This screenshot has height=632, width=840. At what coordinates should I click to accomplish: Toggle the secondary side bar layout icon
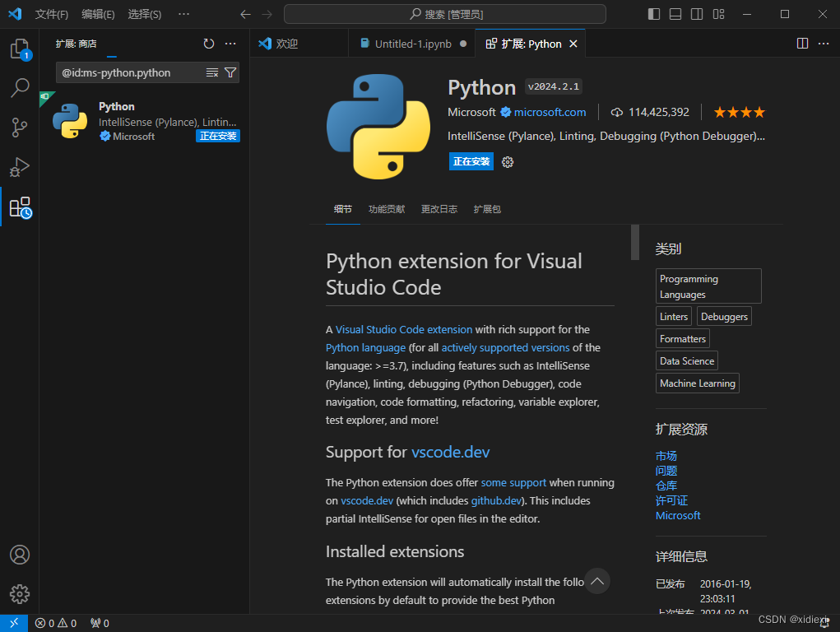[697, 14]
